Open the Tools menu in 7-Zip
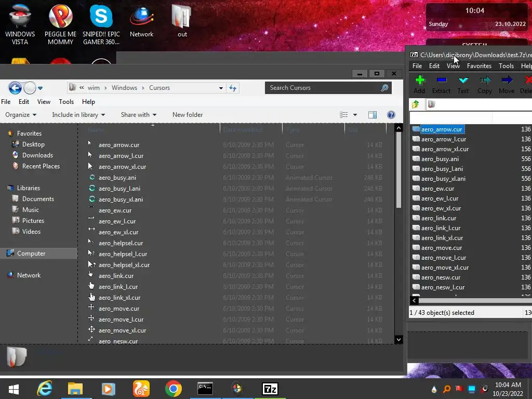Image resolution: width=532 pixels, height=399 pixels. pos(506,66)
